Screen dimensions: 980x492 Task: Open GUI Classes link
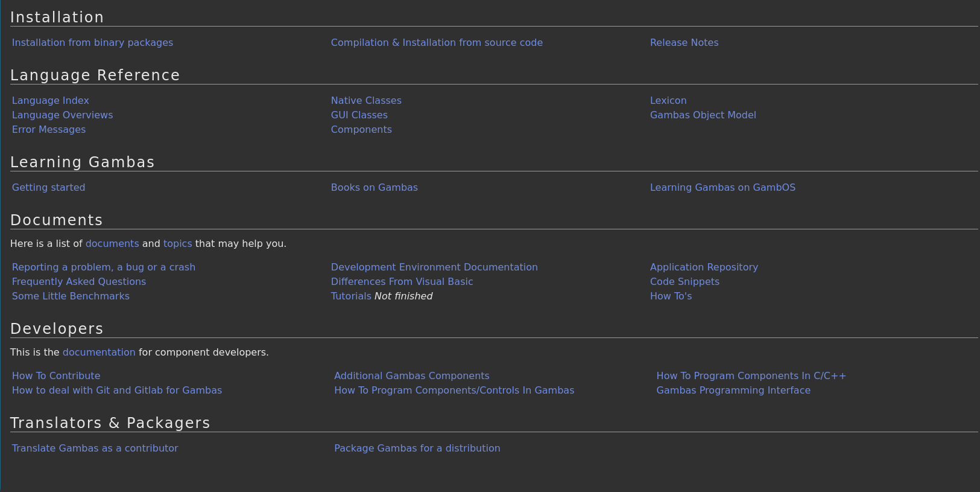coord(359,115)
